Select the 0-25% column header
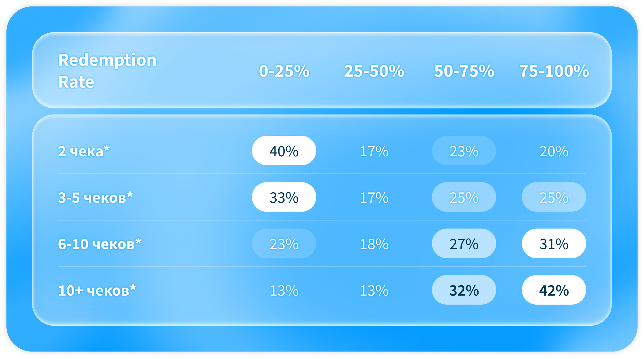 284,71
